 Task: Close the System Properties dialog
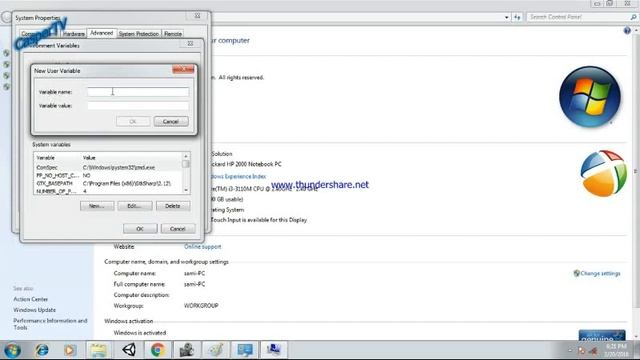[x=197, y=16]
